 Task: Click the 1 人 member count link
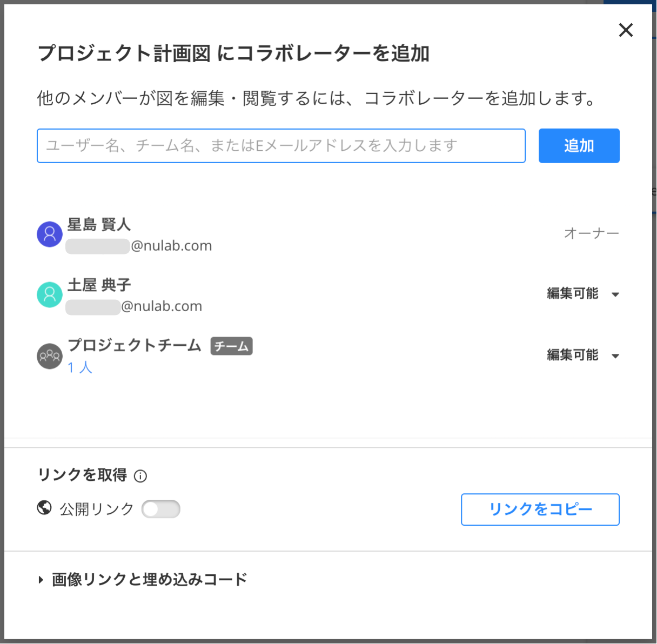coord(80,367)
